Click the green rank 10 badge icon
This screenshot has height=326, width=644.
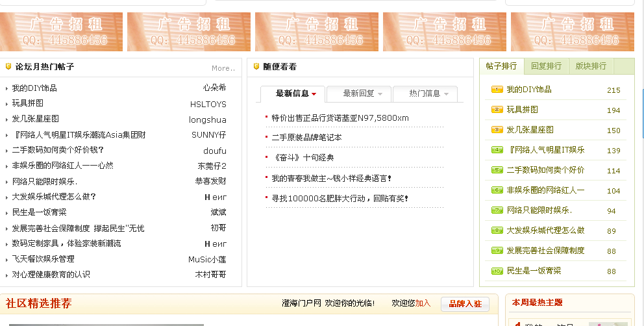[x=497, y=271]
